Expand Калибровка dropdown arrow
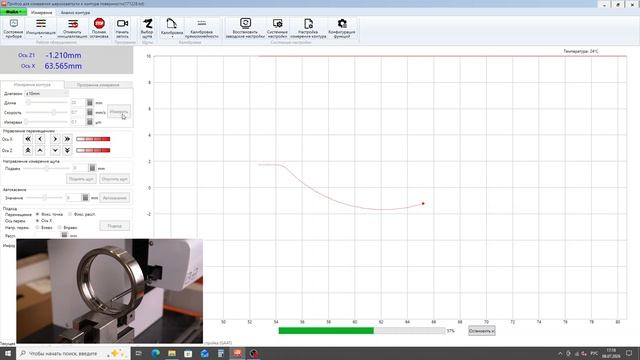This screenshot has height=360, width=640. point(172,37)
